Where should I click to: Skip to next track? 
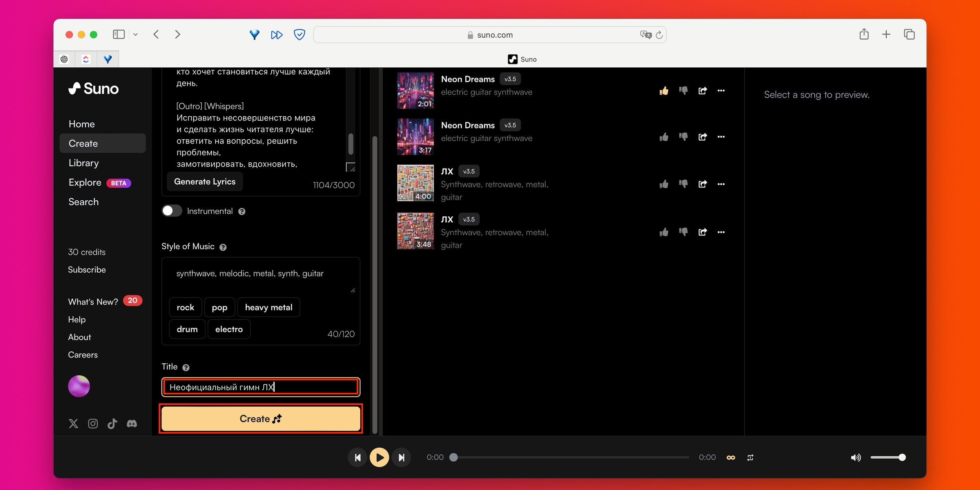click(x=401, y=457)
